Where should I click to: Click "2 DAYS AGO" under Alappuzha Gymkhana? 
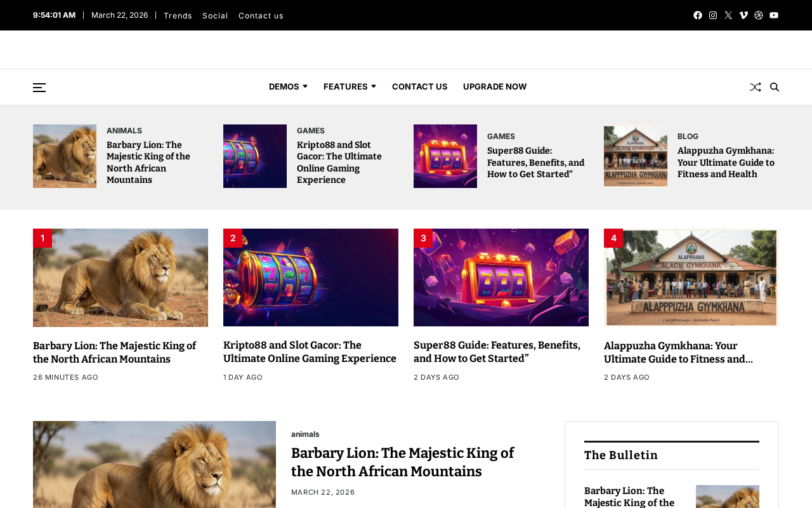627,377
